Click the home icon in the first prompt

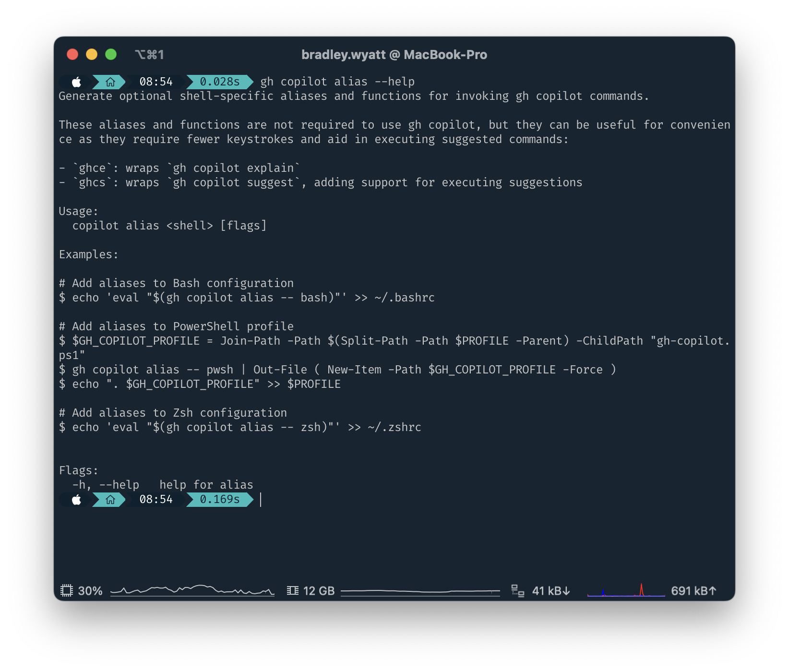click(110, 82)
